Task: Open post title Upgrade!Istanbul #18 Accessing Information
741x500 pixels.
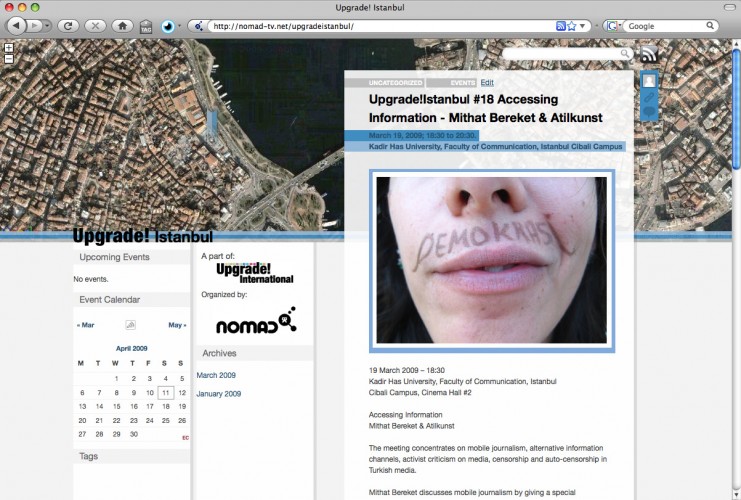Action: tap(485, 109)
